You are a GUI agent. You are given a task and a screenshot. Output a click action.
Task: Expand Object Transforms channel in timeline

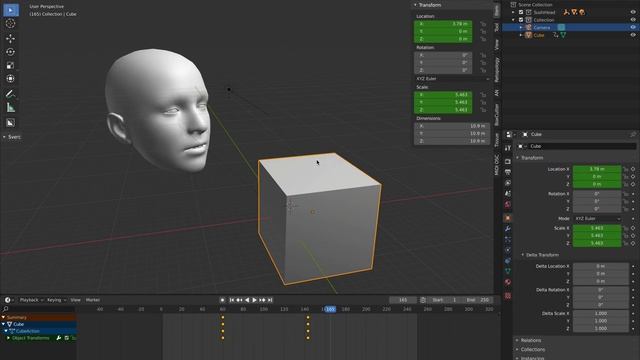click(x=8, y=338)
